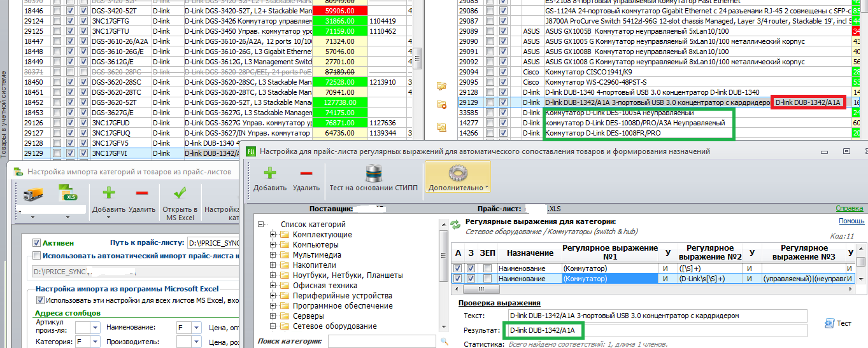This screenshot has width=868, height=348.
Task: Add a regular expression with the green plus
Action: click(270, 174)
